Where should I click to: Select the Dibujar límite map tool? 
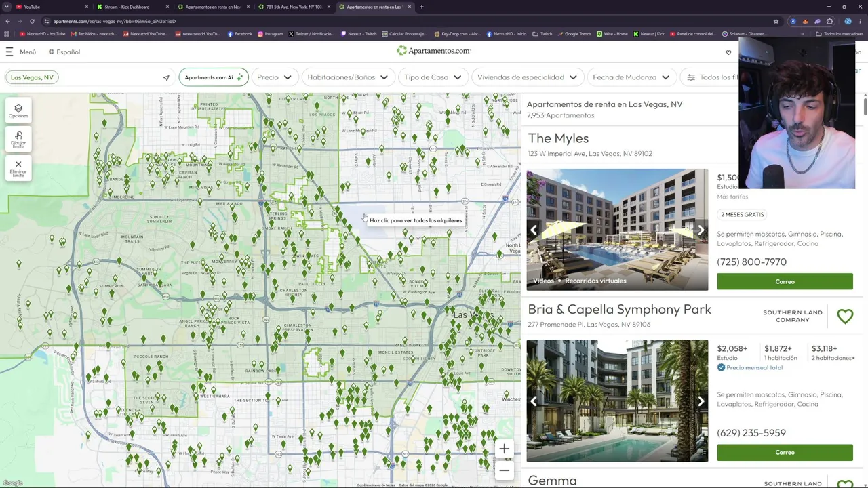click(18, 139)
